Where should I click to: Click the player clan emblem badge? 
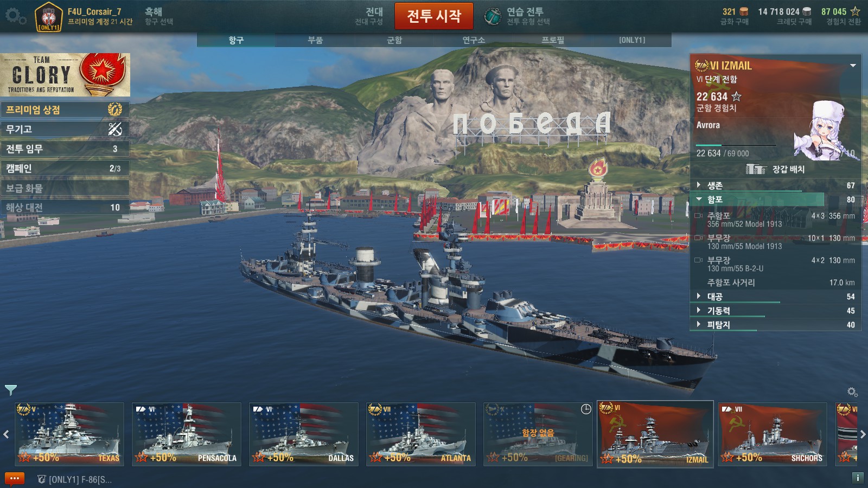point(48,17)
